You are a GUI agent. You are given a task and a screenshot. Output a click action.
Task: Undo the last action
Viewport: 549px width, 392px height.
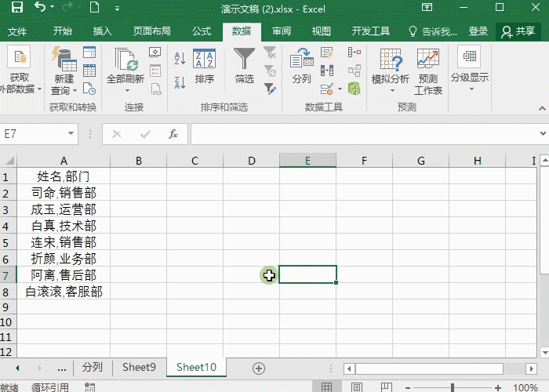tap(40, 7)
